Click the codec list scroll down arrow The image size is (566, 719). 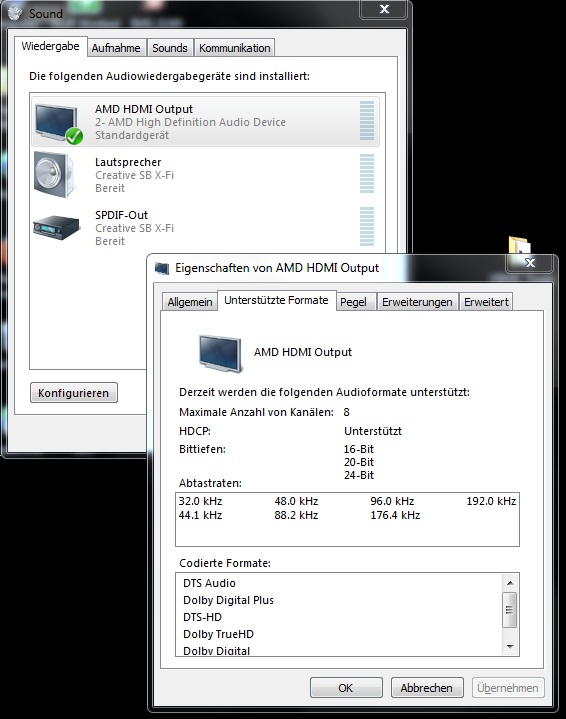(x=510, y=647)
